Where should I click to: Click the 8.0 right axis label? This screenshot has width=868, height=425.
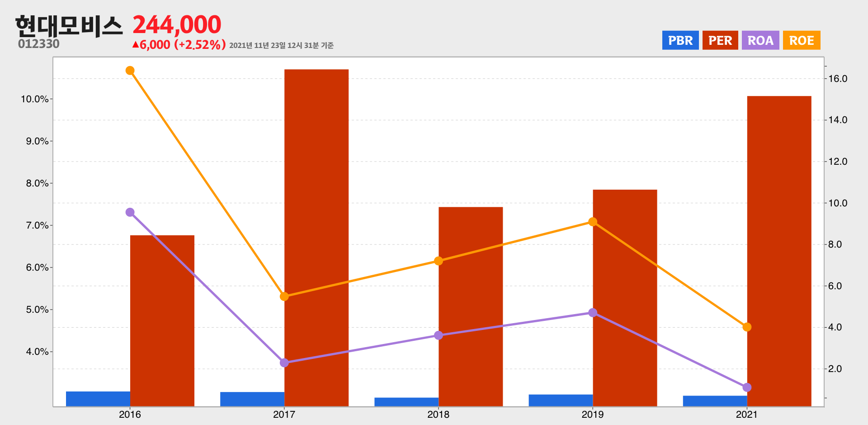coord(835,244)
